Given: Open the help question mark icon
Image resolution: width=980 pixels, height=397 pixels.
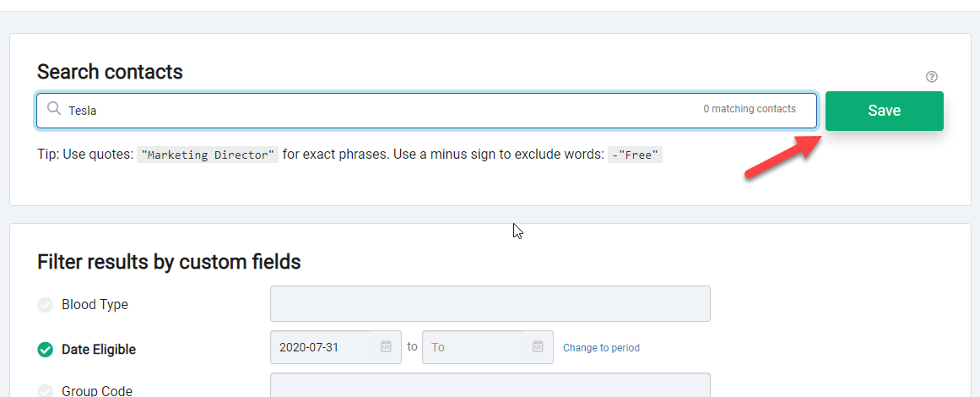Looking at the screenshot, I should (x=931, y=77).
